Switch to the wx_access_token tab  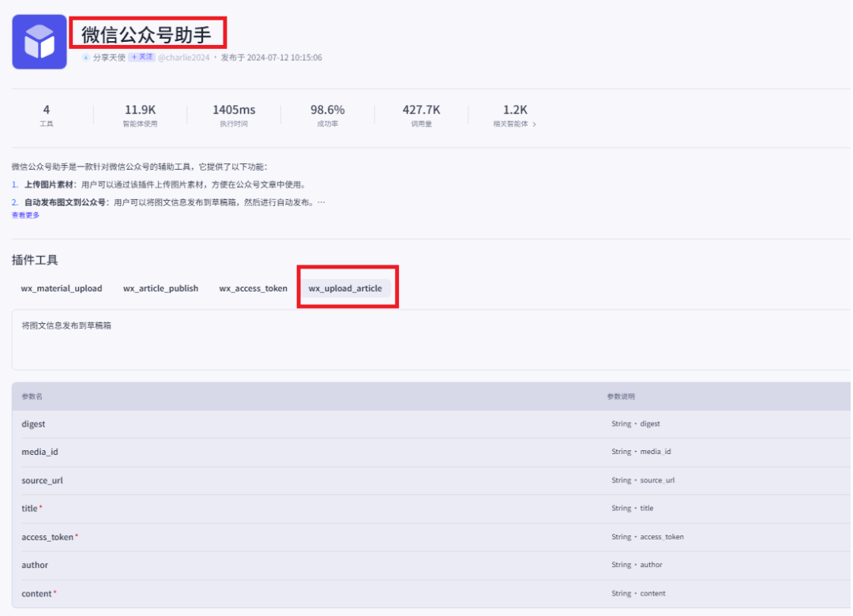[253, 288]
